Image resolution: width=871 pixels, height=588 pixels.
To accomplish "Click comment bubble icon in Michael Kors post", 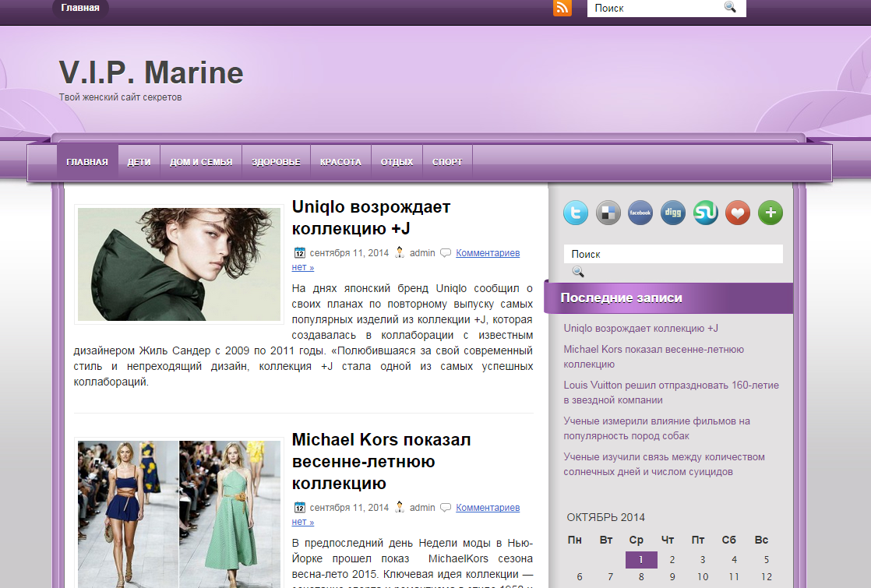I will (446, 508).
